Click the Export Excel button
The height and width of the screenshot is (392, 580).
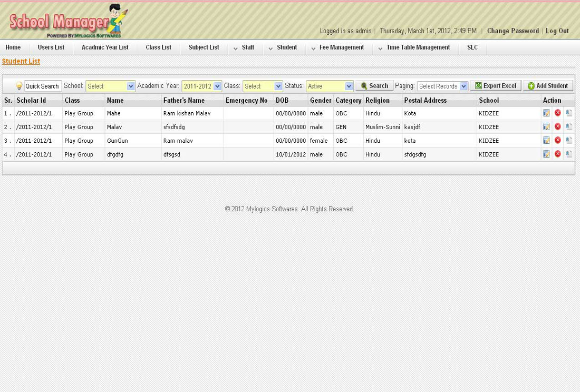pos(496,86)
